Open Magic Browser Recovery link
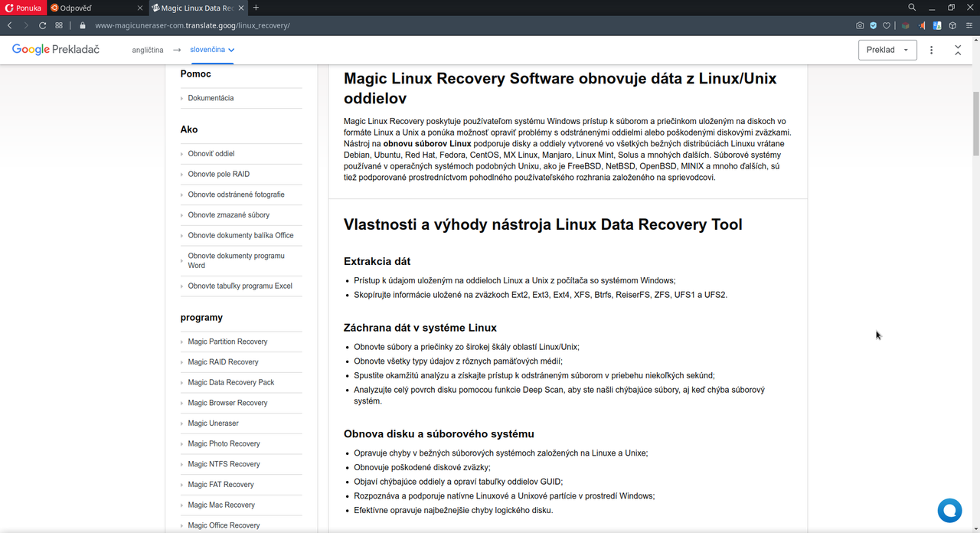 click(227, 403)
